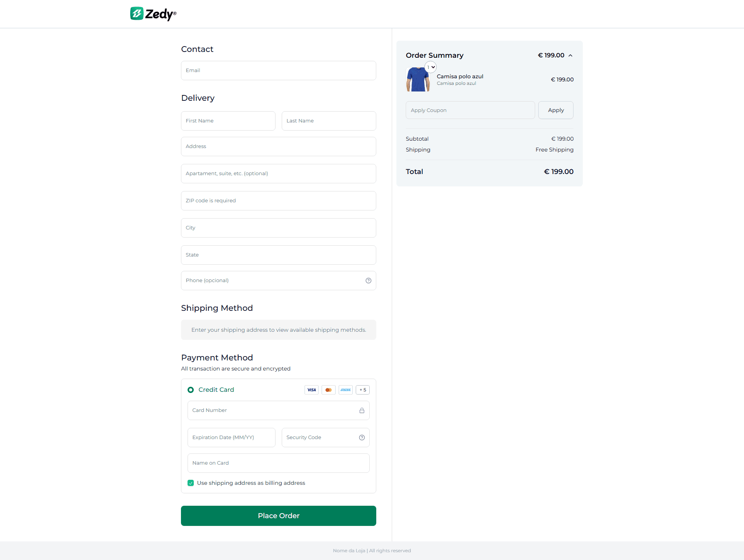Image resolution: width=744 pixels, height=560 pixels.
Task: Open the product quantity dropdown
Action: coord(431,67)
